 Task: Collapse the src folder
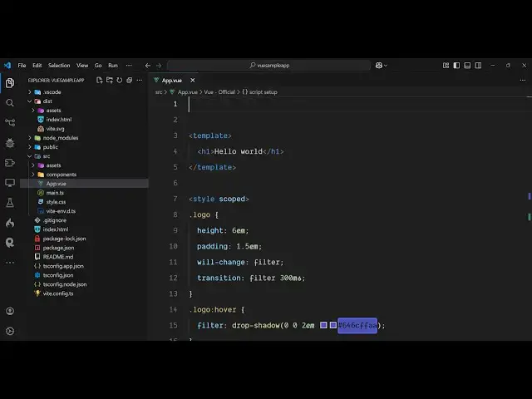pos(30,156)
